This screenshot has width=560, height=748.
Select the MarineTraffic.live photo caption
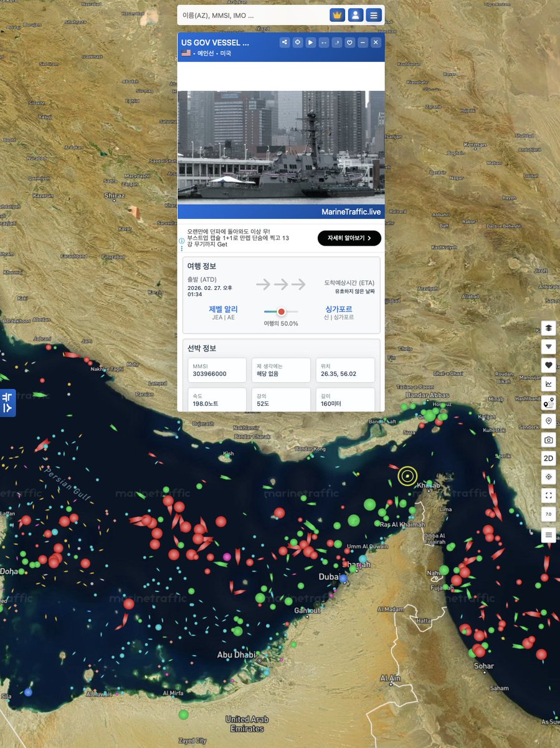point(351,212)
